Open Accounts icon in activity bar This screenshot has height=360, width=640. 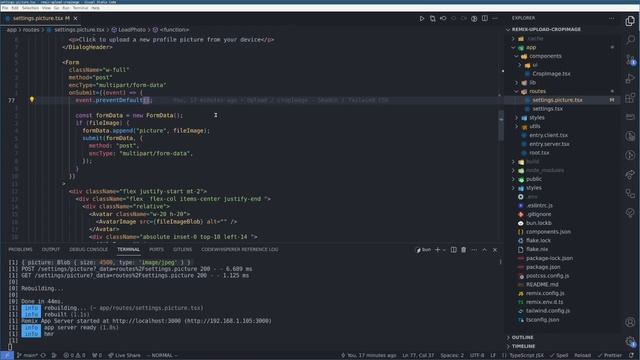(630, 322)
